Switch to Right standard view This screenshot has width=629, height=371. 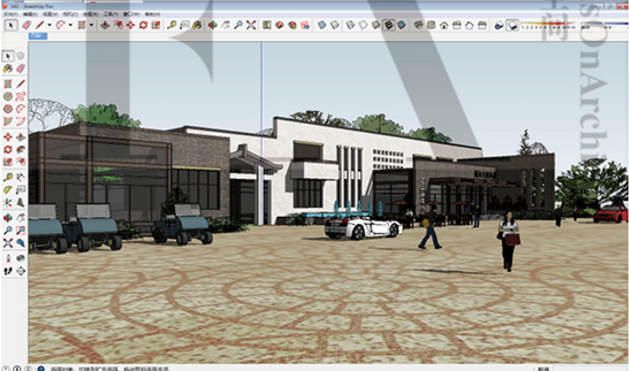[x=457, y=25]
